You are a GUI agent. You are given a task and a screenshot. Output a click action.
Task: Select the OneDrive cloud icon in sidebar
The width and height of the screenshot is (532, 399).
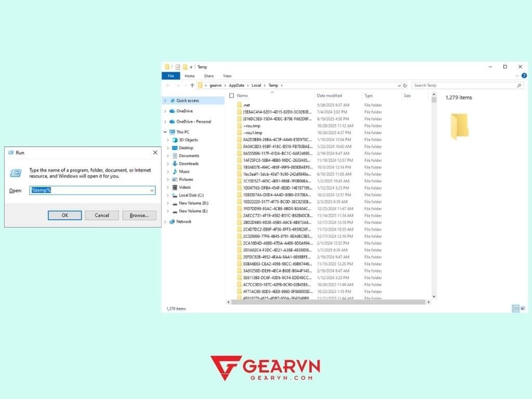171,111
